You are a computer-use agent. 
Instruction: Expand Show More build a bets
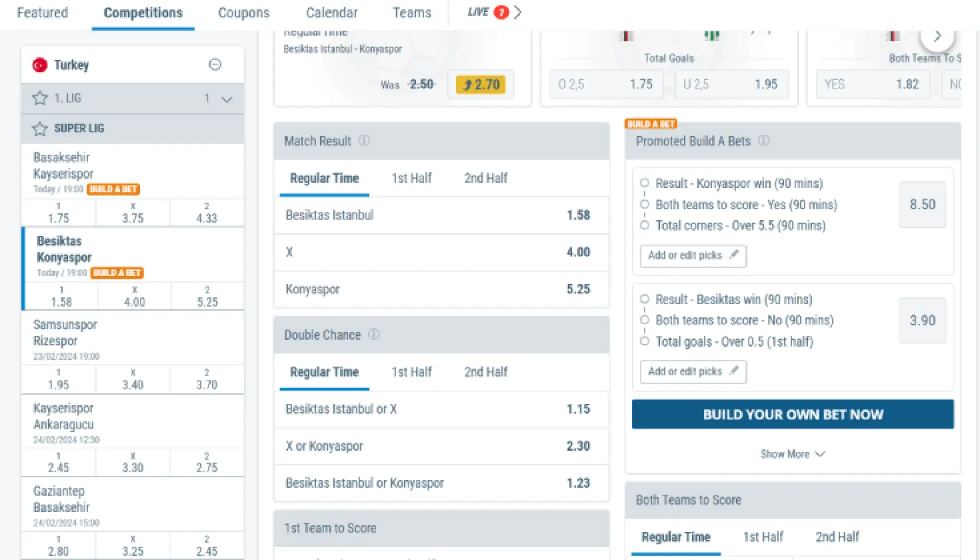point(793,454)
